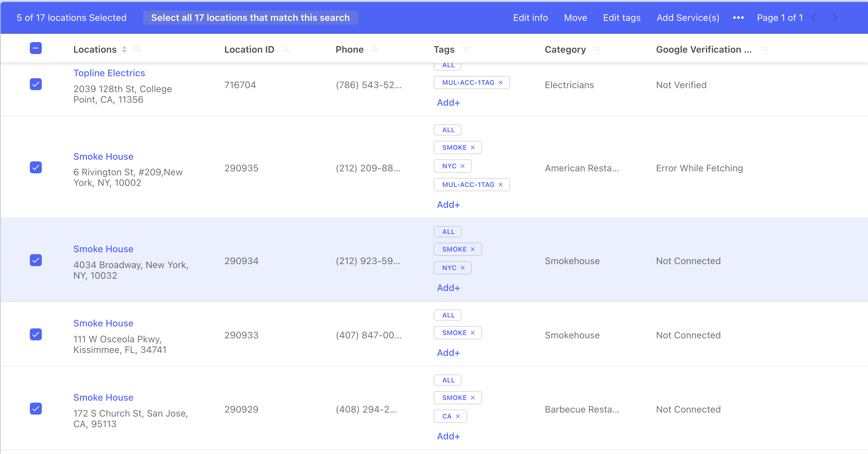
Task: Click Add+ tag for location 290934
Action: [448, 288]
